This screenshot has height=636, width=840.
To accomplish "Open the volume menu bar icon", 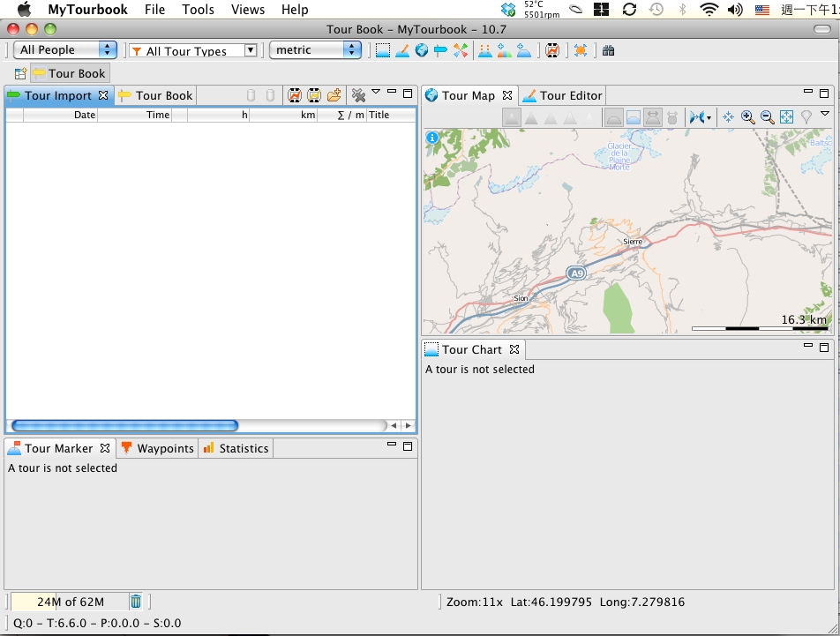I will 735,9.
